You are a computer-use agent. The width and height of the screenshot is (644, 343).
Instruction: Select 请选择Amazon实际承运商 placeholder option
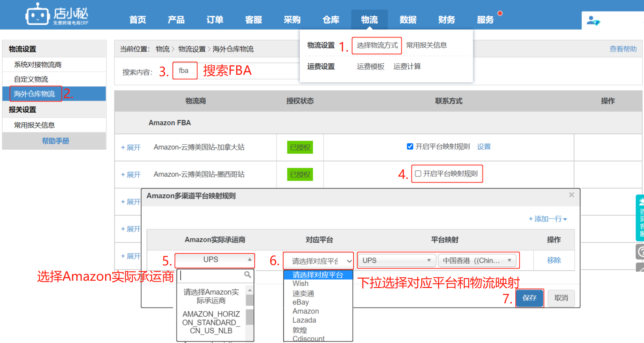pos(211,296)
